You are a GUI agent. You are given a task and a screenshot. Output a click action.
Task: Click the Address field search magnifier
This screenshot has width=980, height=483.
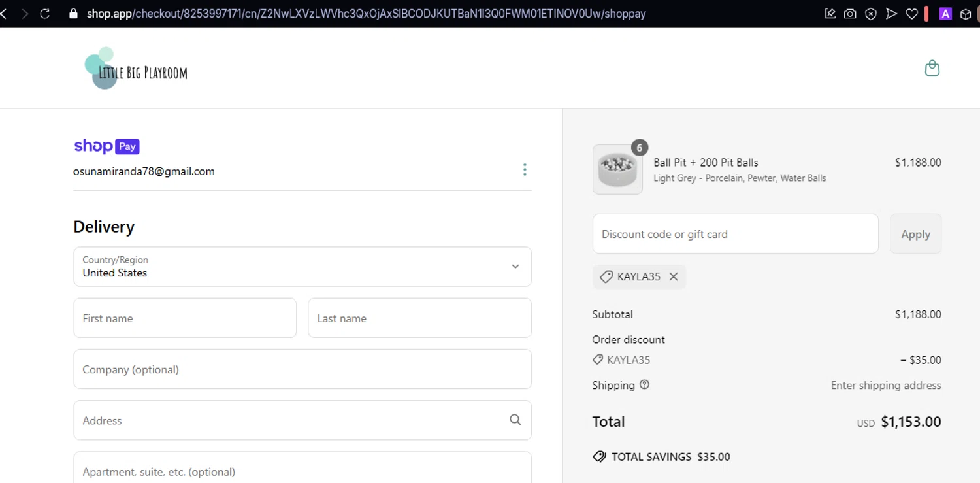(515, 420)
